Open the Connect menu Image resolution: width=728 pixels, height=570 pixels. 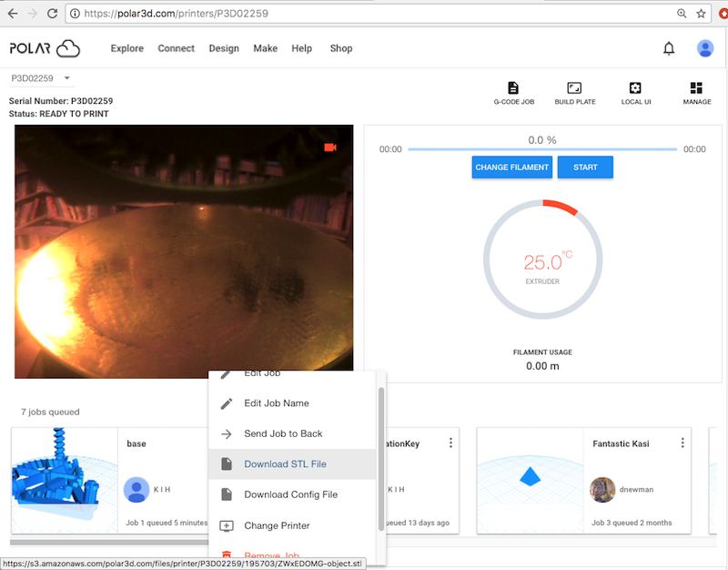point(176,48)
